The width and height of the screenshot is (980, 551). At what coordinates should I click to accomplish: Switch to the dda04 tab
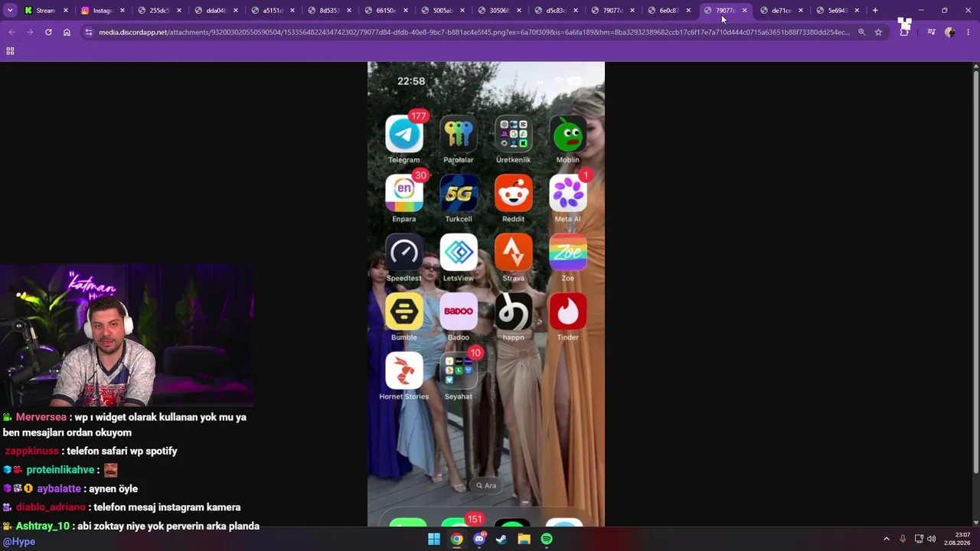pos(214,11)
